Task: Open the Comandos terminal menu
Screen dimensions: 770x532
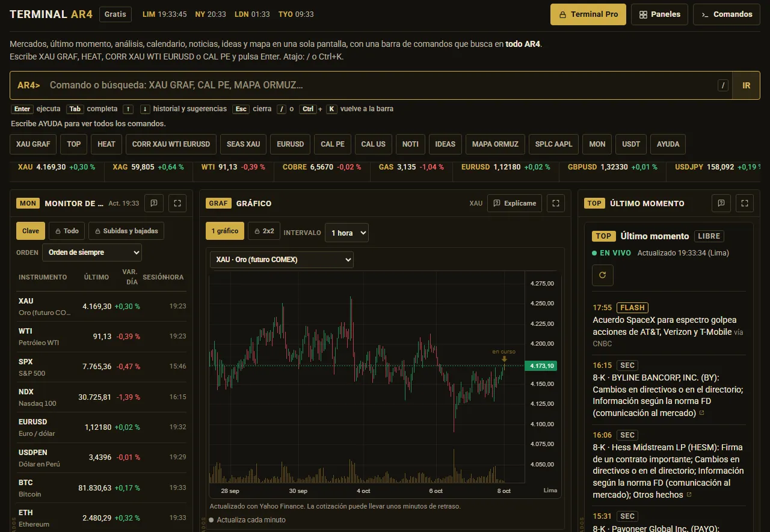Action: point(727,14)
